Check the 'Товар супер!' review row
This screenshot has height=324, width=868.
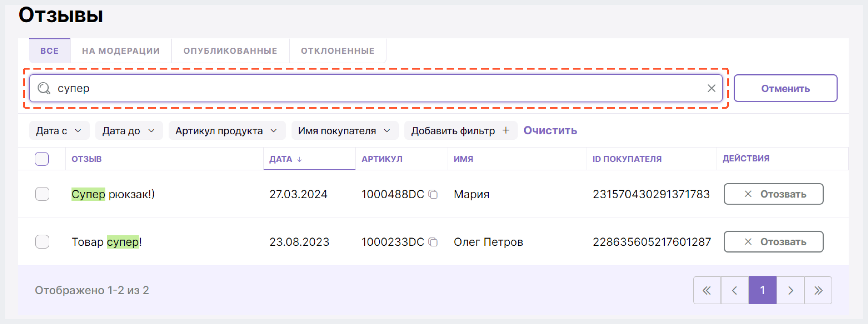(x=42, y=242)
